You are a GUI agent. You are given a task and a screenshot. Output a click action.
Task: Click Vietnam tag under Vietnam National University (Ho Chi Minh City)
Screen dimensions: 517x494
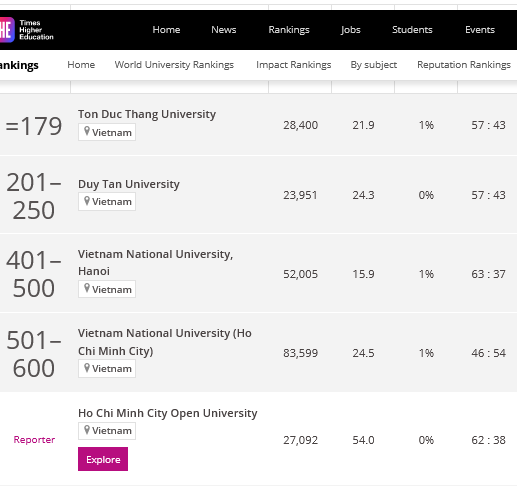point(107,369)
